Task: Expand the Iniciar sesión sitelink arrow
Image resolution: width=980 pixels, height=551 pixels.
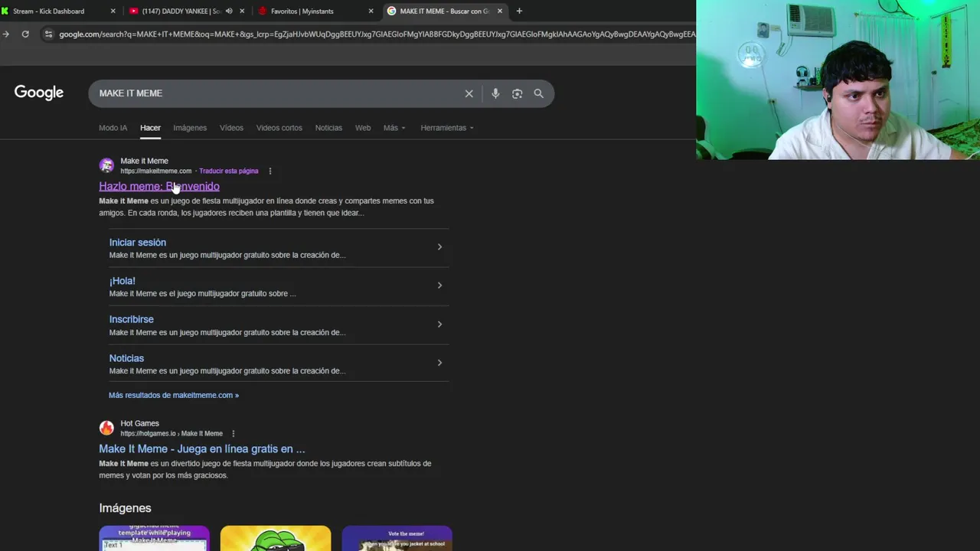Action: tap(439, 246)
